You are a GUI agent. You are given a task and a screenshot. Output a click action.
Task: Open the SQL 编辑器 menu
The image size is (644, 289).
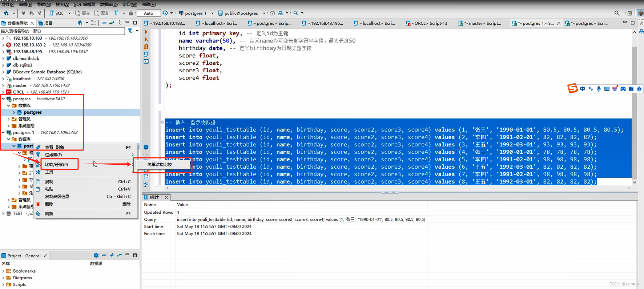click(x=84, y=4)
